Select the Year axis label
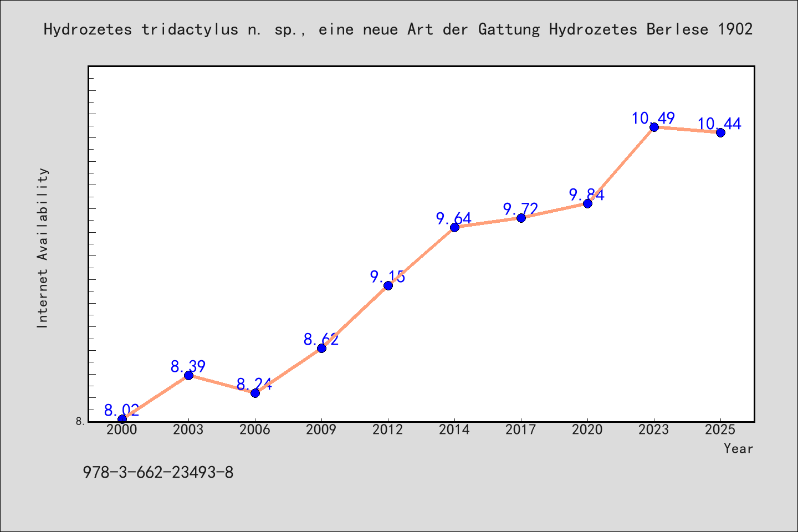Viewport: 798px width, 532px height. coord(739,448)
